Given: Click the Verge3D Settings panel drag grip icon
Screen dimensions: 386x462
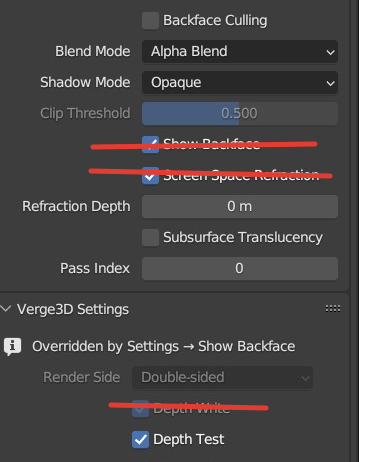Looking at the screenshot, I should (x=333, y=309).
